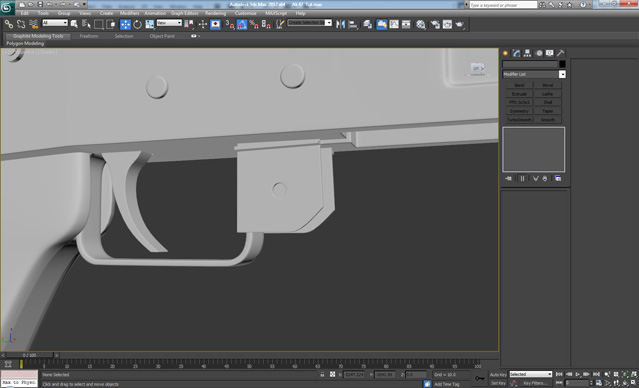Viewport: 639px width, 388px height.
Task: Click the object name field in Modify panel
Action: click(x=530, y=64)
